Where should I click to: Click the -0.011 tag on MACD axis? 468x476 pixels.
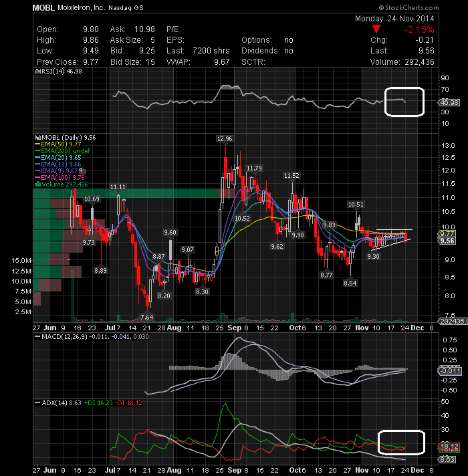[451, 371]
